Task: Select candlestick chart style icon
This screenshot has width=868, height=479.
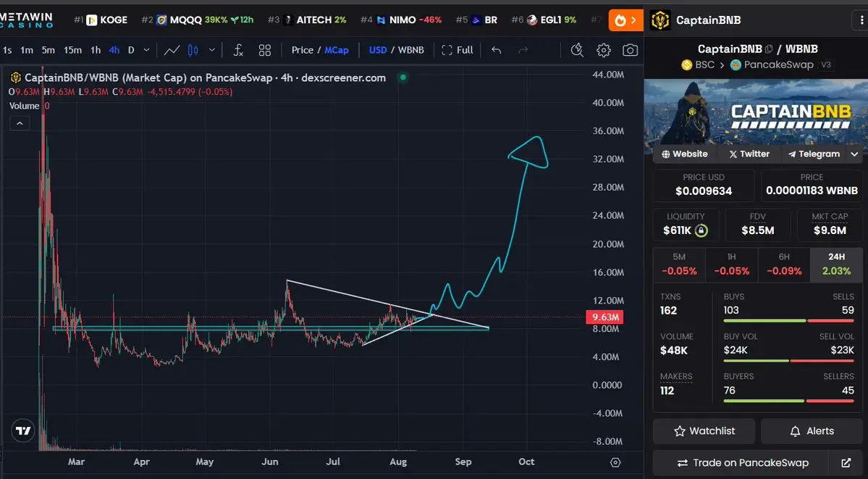Action: 193,50
